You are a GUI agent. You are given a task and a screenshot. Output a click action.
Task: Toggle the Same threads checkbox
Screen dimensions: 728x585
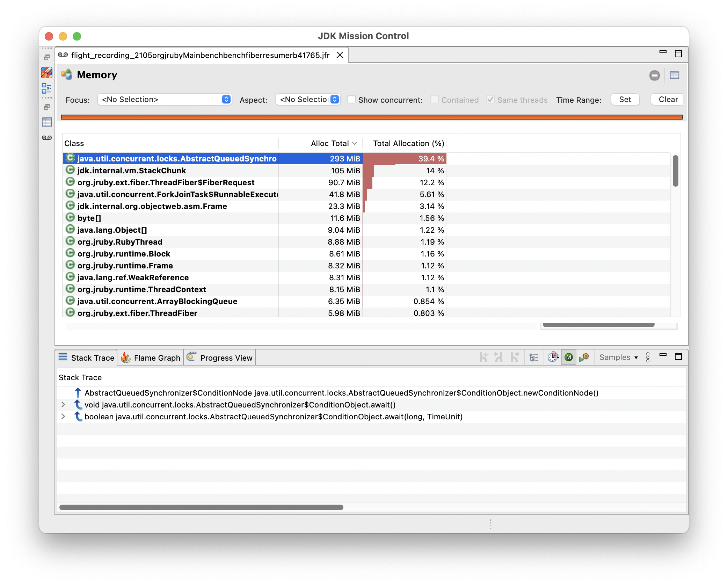[490, 100]
